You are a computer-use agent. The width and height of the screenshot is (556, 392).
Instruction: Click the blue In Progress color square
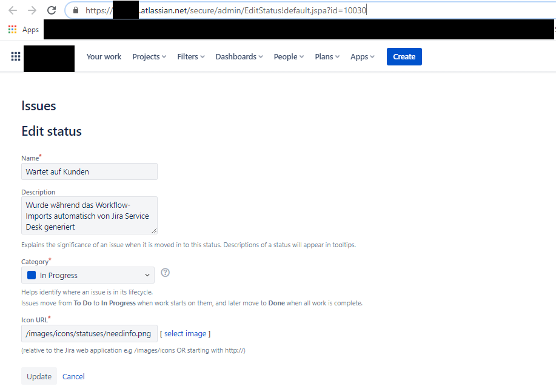pos(32,275)
